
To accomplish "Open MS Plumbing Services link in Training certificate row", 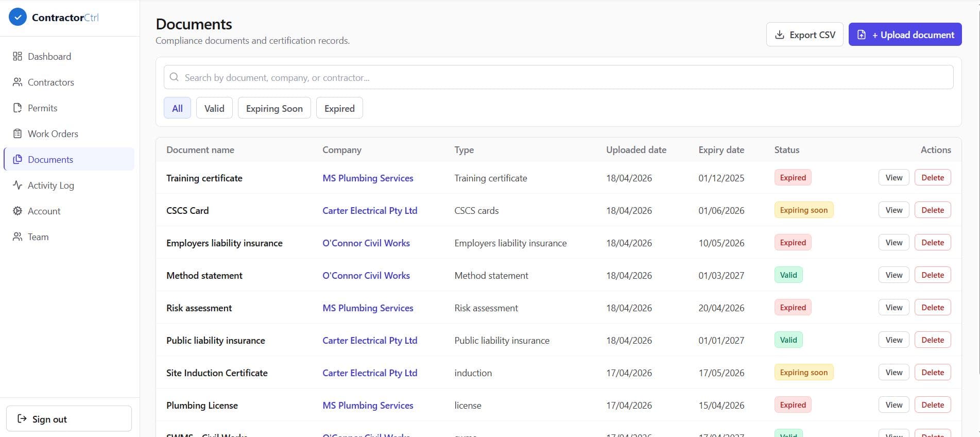I will 368,178.
